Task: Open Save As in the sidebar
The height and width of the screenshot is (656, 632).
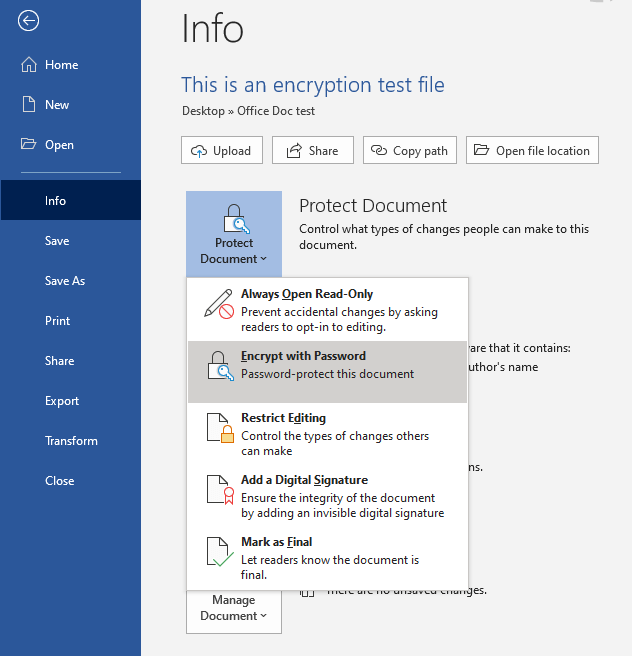Action: tap(71, 281)
